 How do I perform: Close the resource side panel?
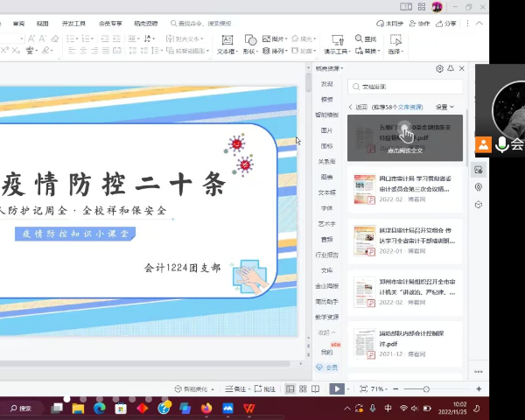[x=462, y=68]
